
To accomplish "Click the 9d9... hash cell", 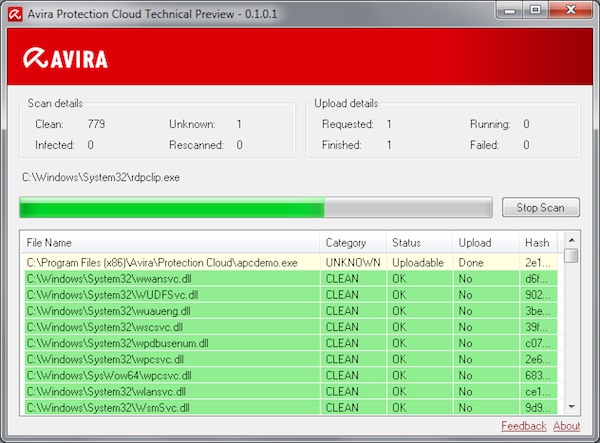I will pos(538,407).
